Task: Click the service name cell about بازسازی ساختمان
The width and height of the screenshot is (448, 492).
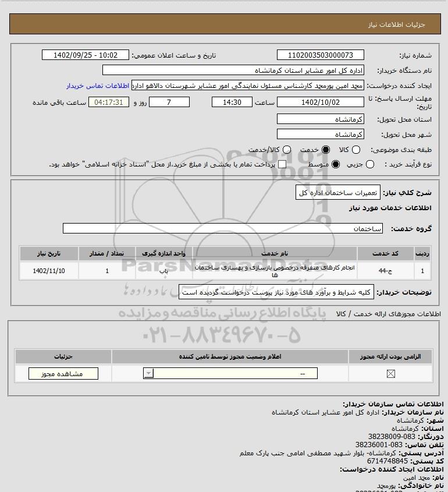Action: click(x=275, y=271)
